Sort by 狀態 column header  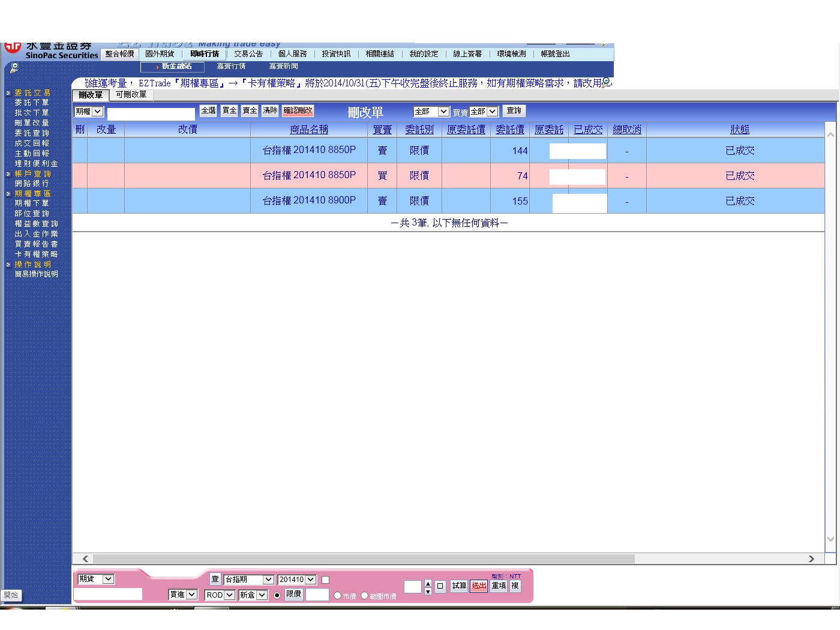point(740,130)
